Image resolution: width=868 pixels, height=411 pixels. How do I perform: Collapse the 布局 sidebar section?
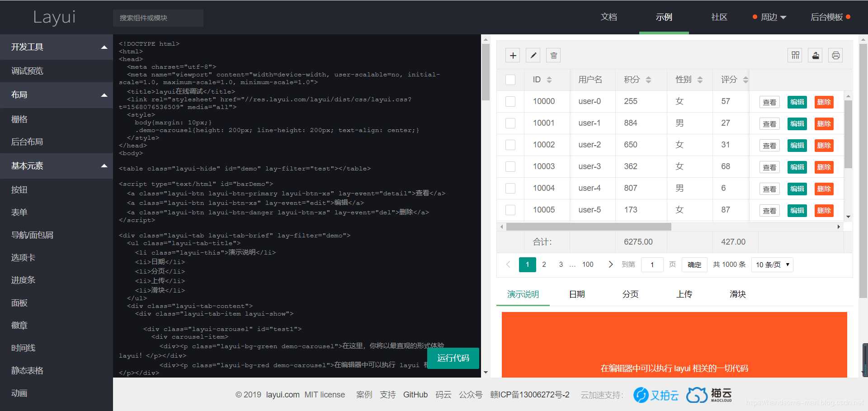point(57,95)
